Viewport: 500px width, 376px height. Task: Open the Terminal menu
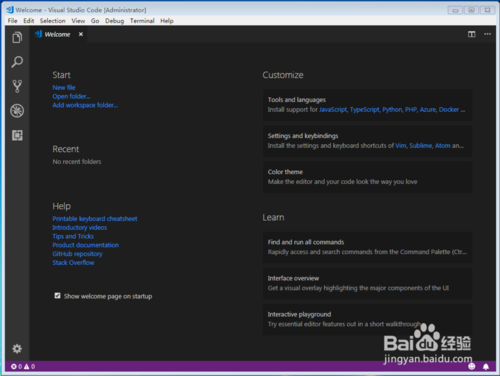(142, 21)
